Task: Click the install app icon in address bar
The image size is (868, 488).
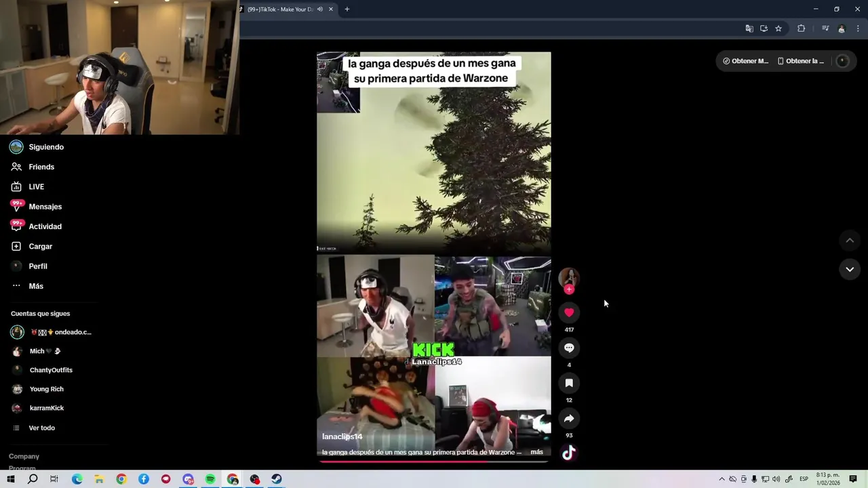Action: pos(764,28)
